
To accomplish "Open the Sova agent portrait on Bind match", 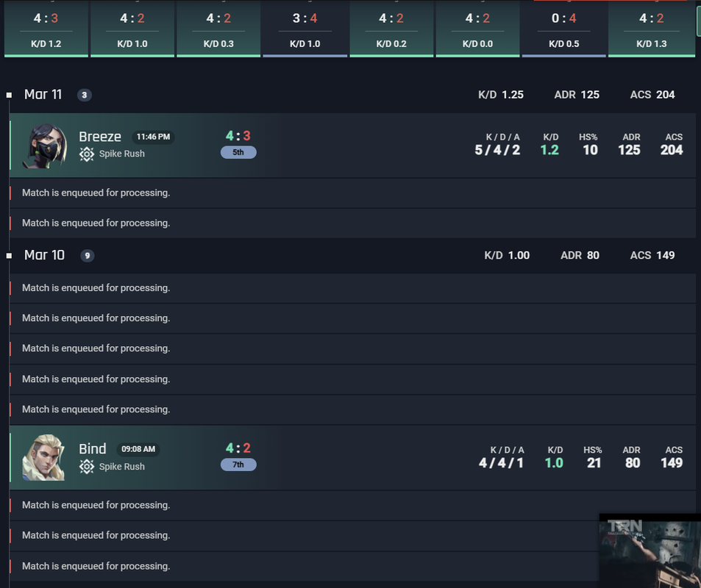I will tap(44, 457).
